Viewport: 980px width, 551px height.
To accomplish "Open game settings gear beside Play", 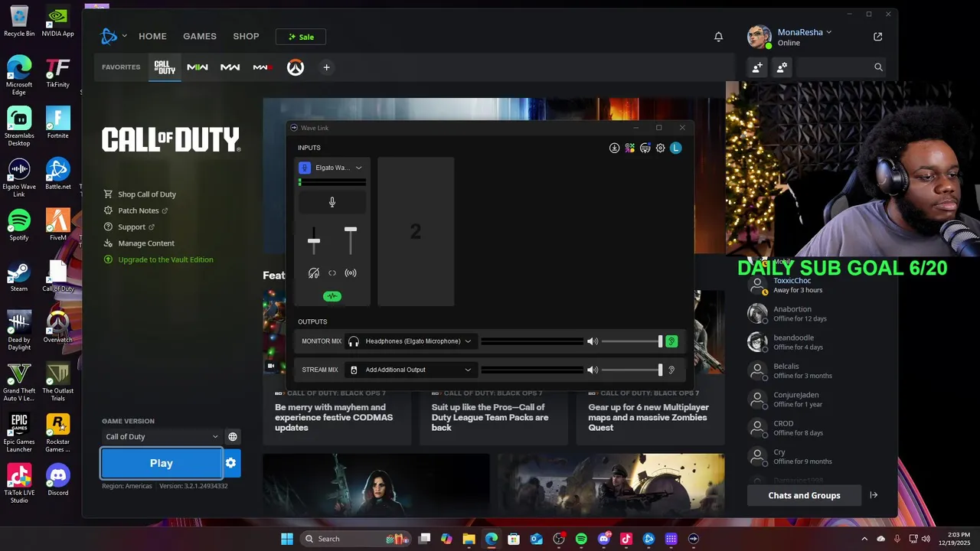I will coord(230,463).
